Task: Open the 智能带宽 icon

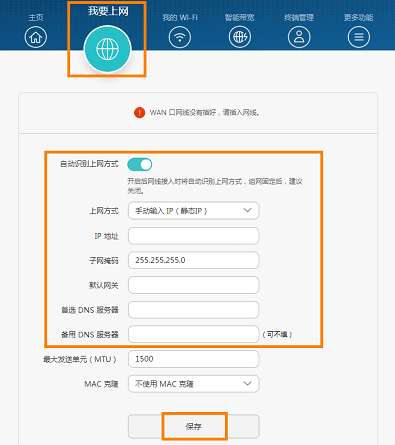Action: pyautogui.click(x=240, y=37)
